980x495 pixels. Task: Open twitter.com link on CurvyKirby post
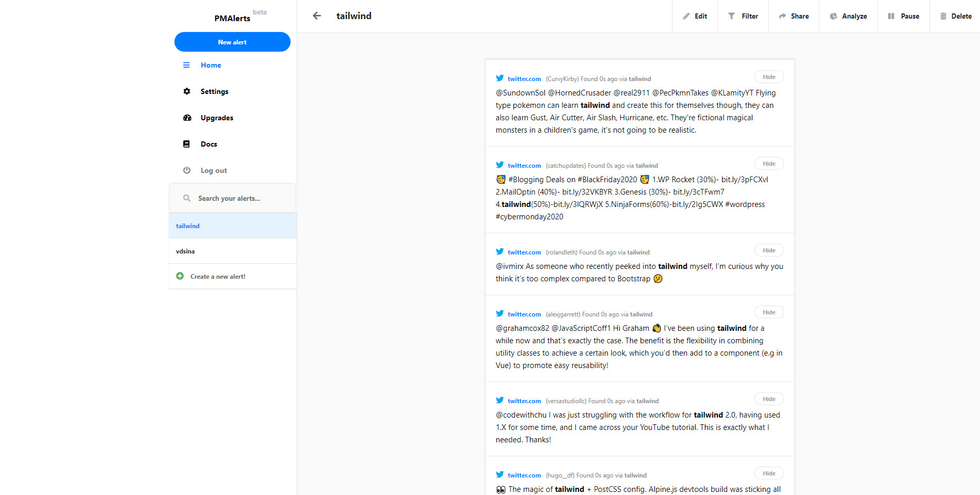(524, 79)
